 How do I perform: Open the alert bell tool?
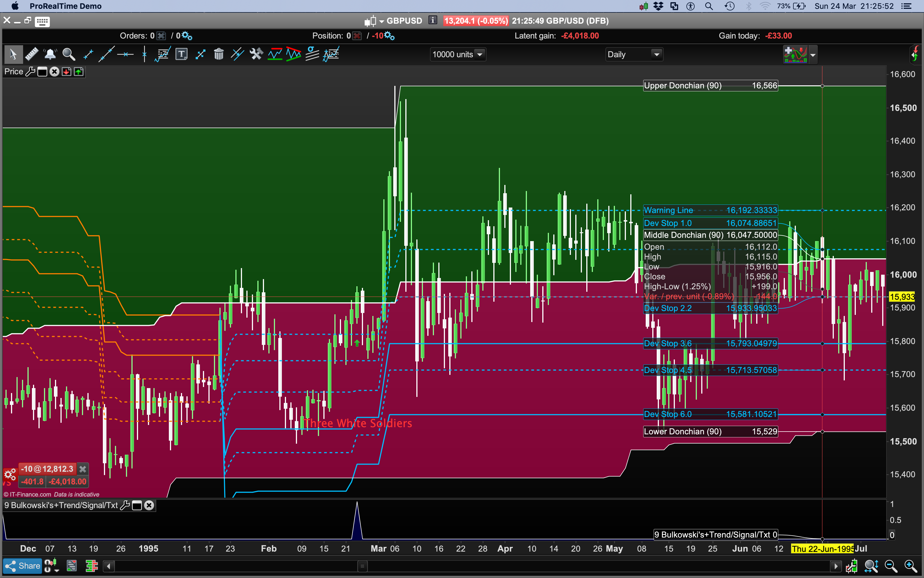pos(50,54)
